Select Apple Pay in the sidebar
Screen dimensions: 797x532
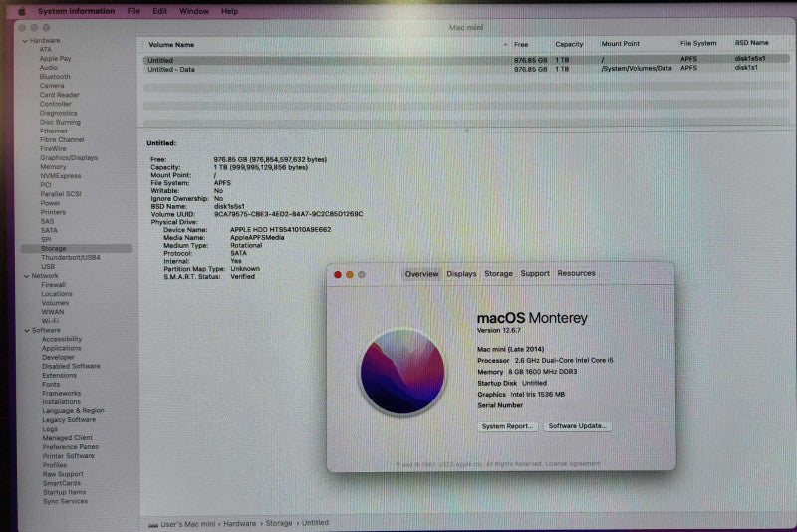[55, 59]
